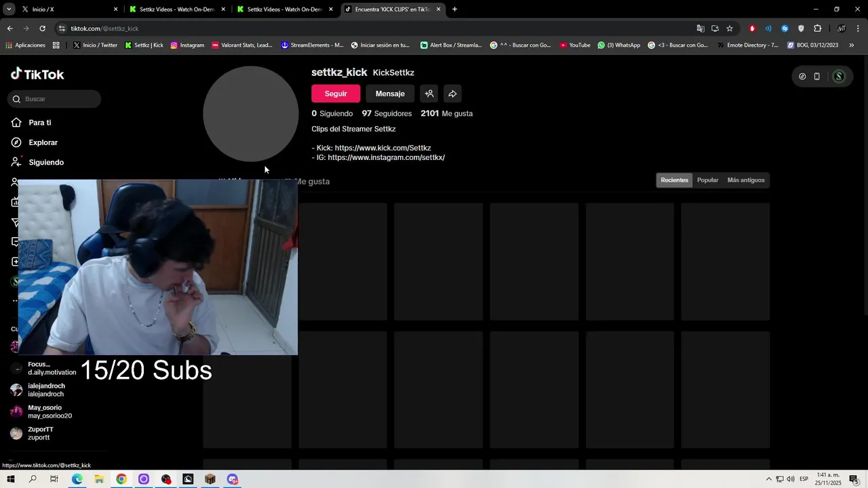Open the Windows notifications center

pyautogui.click(x=854, y=479)
